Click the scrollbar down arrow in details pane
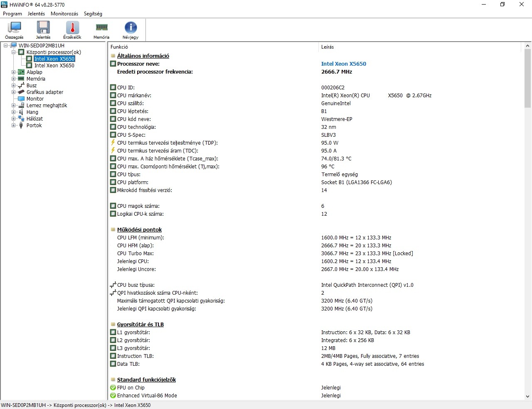This screenshot has height=409, width=532. tap(528, 397)
